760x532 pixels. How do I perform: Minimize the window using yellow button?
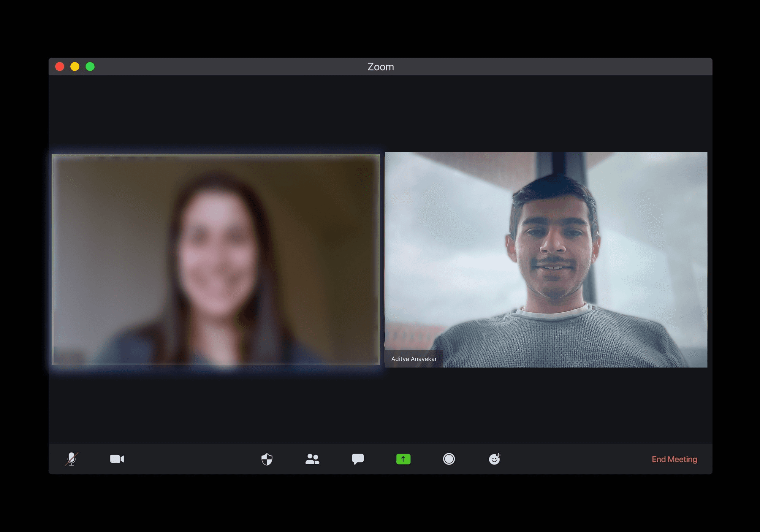tap(75, 66)
